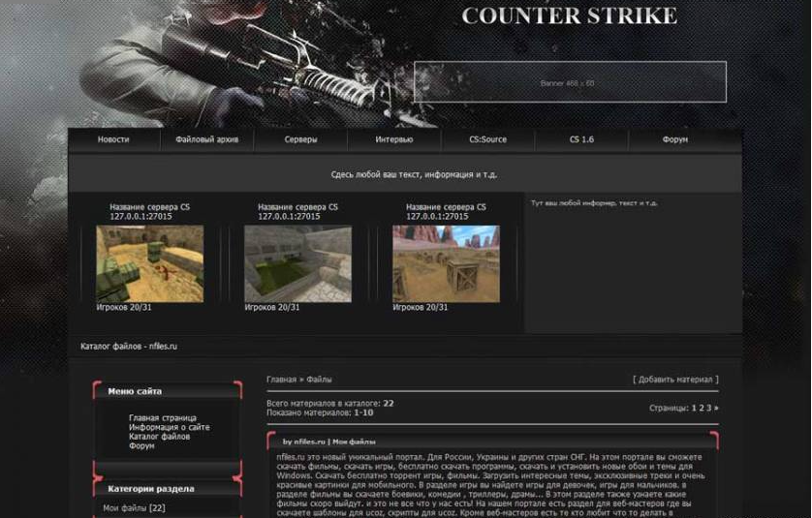Go to page 3 of the catalog
This screenshot has width=812, height=518.
click(x=708, y=409)
